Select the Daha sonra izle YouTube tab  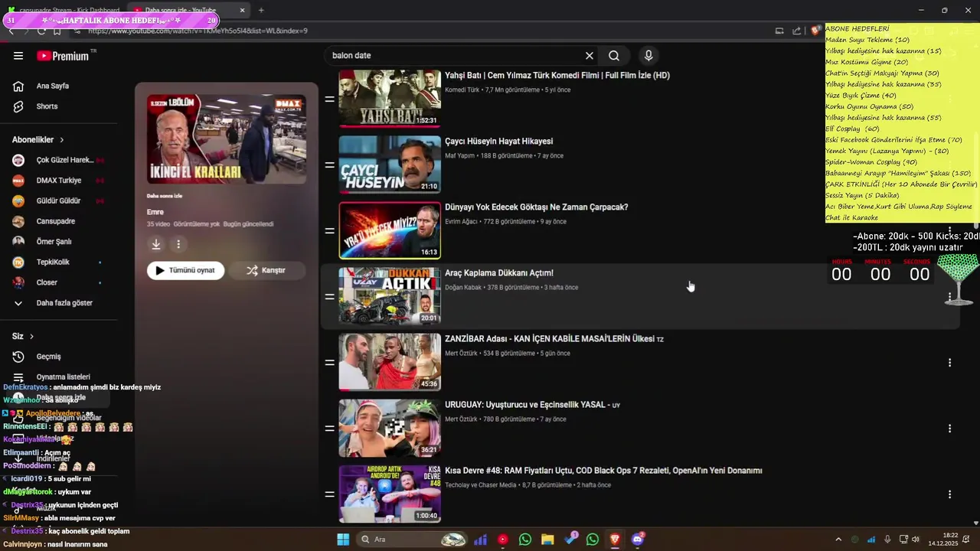pos(190,11)
